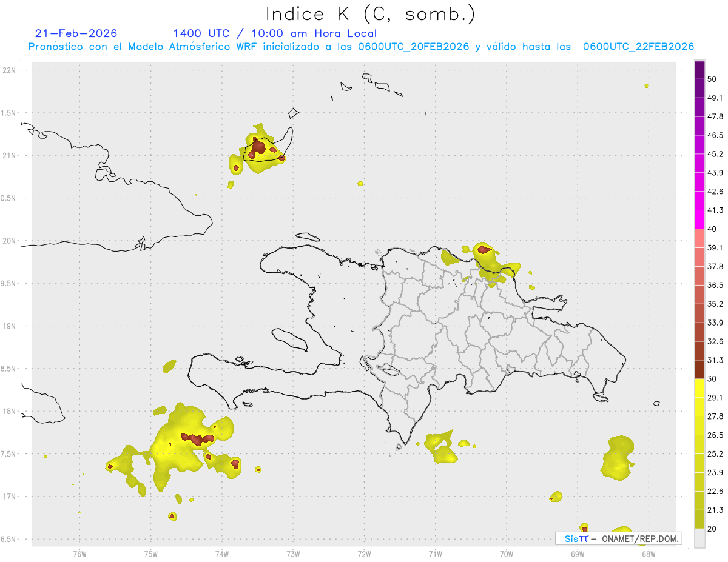Click the initialization time "0600UTC_20FEB2026"
The width and height of the screenshot is (728, 562).
point(414,47)
